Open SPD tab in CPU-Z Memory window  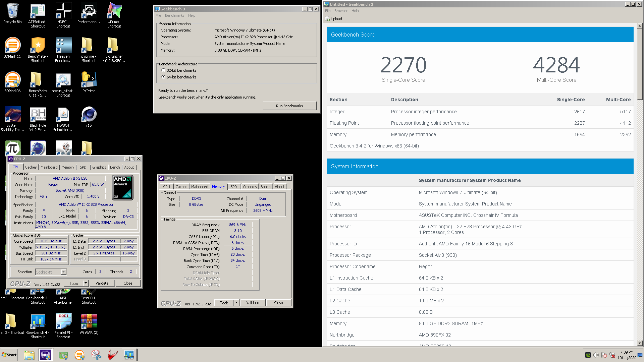click(234, 187)
